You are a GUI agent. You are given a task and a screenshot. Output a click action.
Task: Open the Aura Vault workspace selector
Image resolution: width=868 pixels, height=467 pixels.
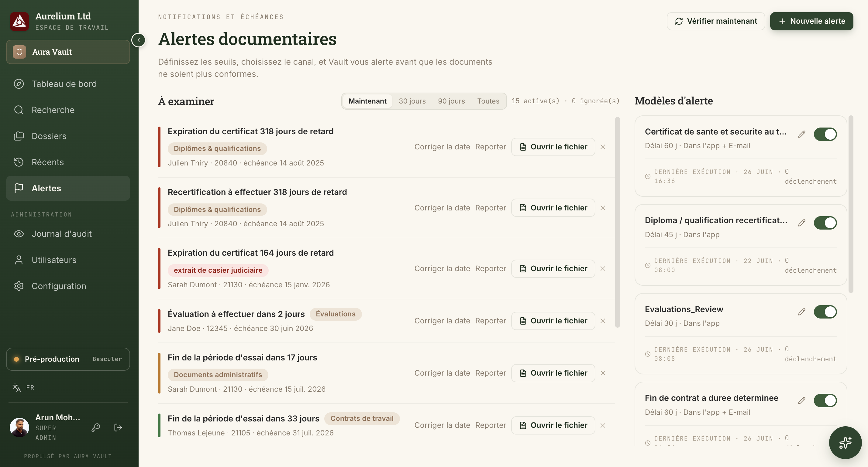coord(68,52)
